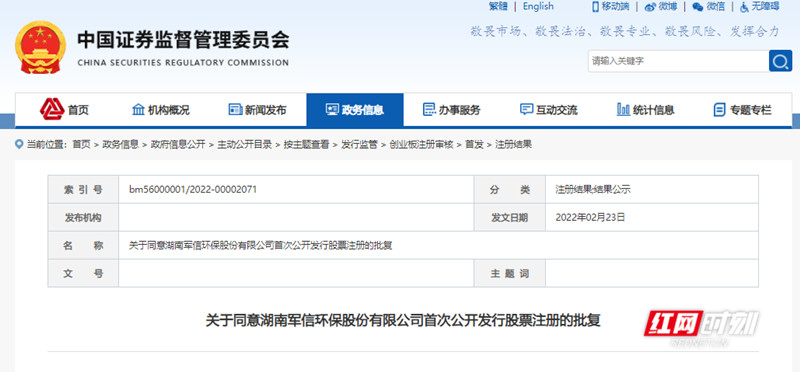Select the 政务信息 navigation tab
The height and width of the screenshot is (372, 800).
[x=355, y=110]
